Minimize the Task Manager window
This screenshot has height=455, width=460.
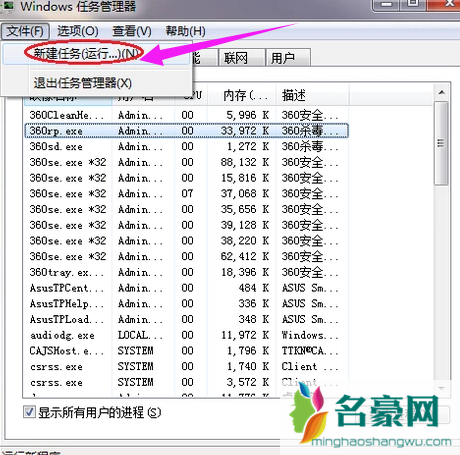click(387, 5)
